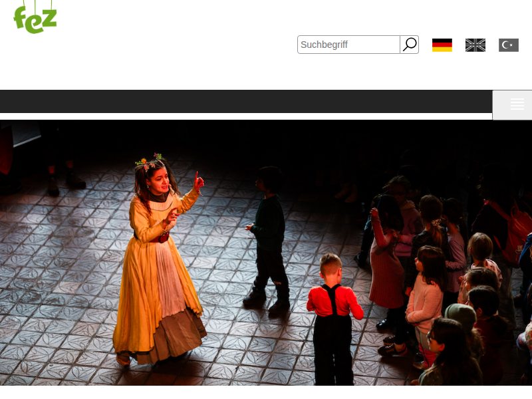The height and width of the screenshot is (399, 532).
Task: Click the child with the green cap
Action: coord(461,317)
